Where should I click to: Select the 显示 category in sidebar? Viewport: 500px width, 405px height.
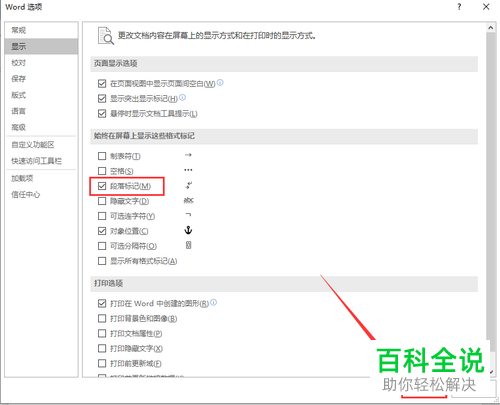coord(41,46)
